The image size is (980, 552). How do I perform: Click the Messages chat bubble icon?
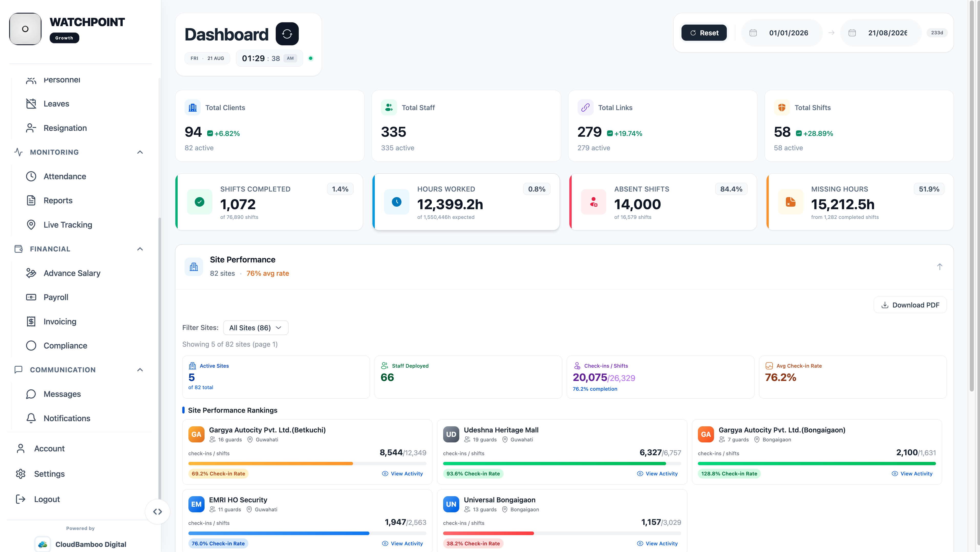[31, 394]
